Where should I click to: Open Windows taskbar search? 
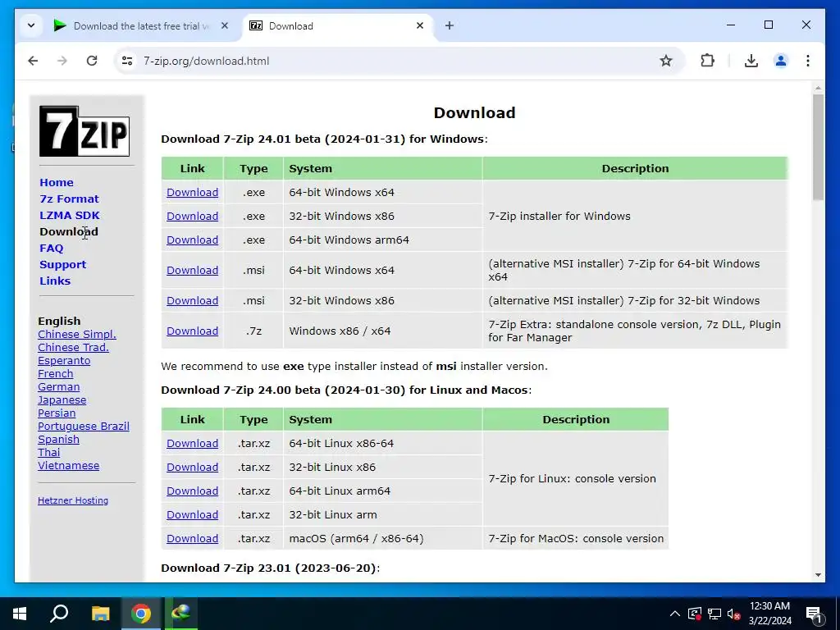(59, 614)
